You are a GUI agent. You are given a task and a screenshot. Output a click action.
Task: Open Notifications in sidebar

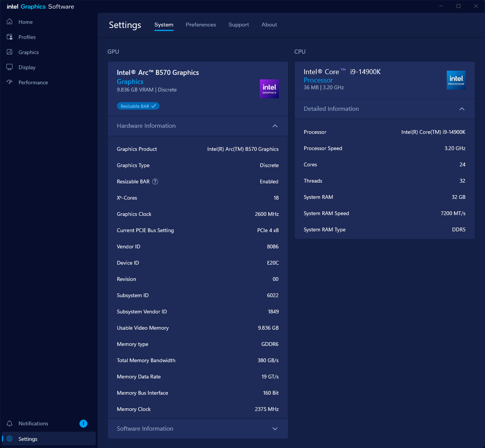coord(49,423)
